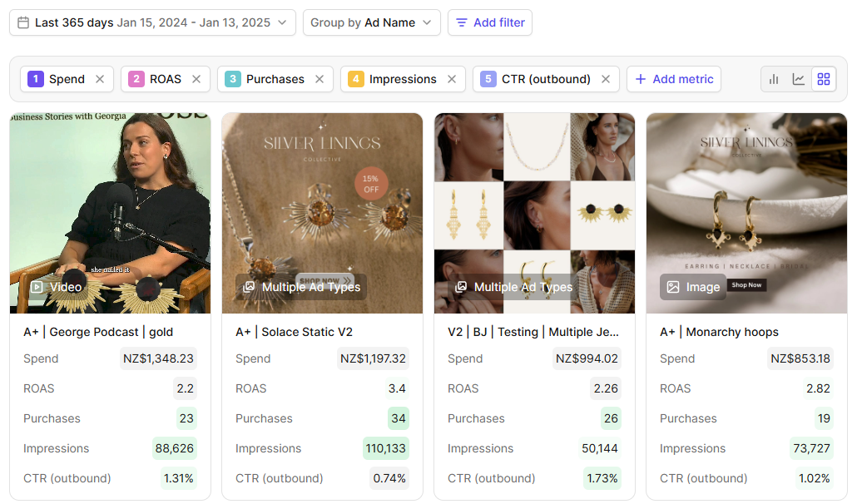Screen dimensions: 857x504
Task: Click Multiple Ad Types badge on Solace card
Action: pos(301,287)
